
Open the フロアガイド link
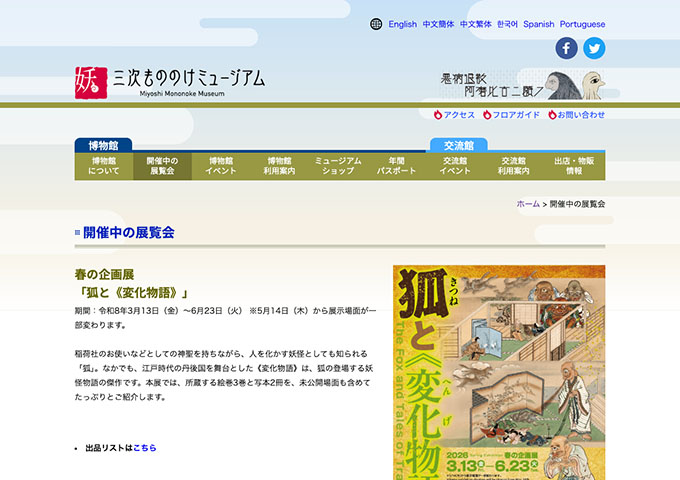511,115
